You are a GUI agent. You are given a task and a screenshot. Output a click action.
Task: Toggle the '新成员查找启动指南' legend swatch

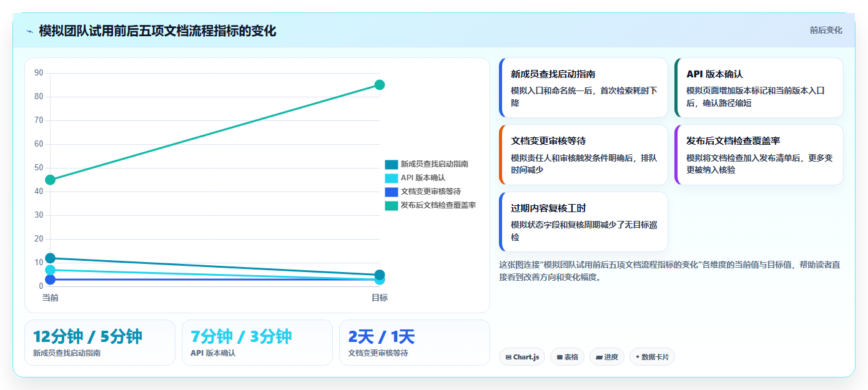tap(391, 164)
